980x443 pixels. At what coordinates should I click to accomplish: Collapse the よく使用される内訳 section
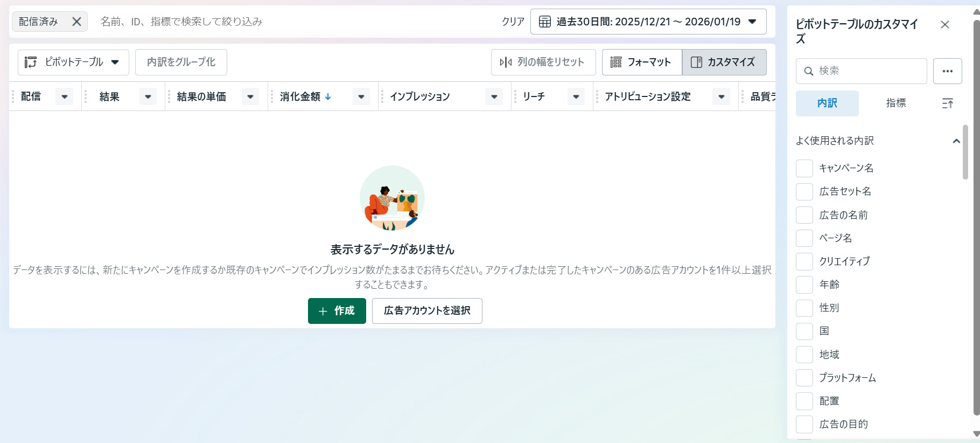[956, 141]
